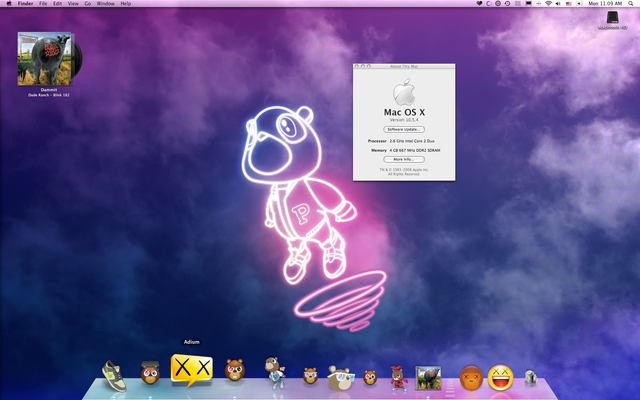
Task: Click the Mac OS X heading
Action: coord(404,112)
